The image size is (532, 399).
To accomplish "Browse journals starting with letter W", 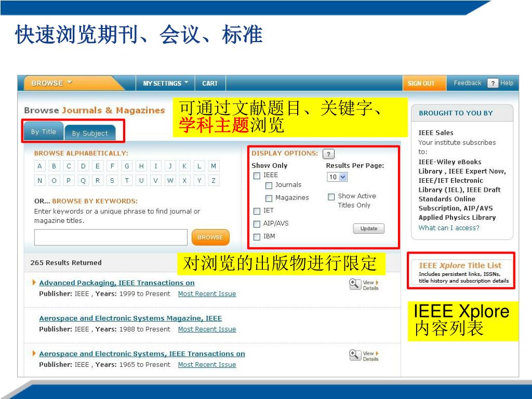I will click(170, 180).
